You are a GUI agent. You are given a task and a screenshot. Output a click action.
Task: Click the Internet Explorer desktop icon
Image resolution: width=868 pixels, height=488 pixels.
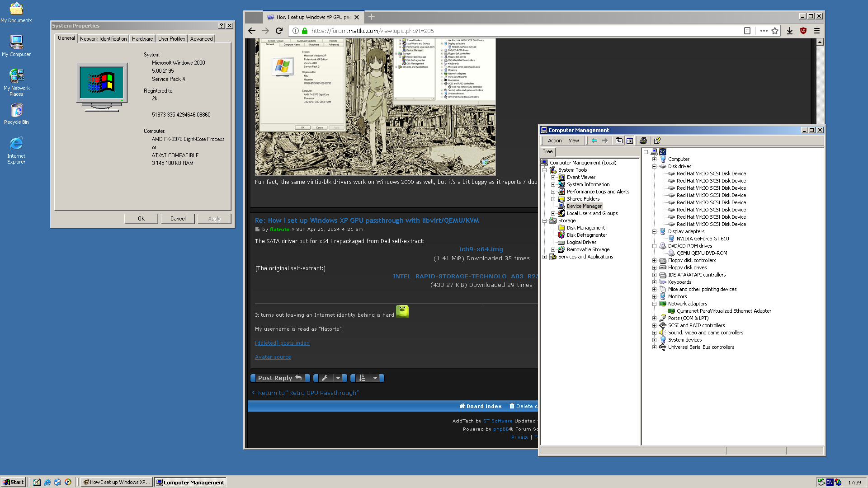[16, 150]
